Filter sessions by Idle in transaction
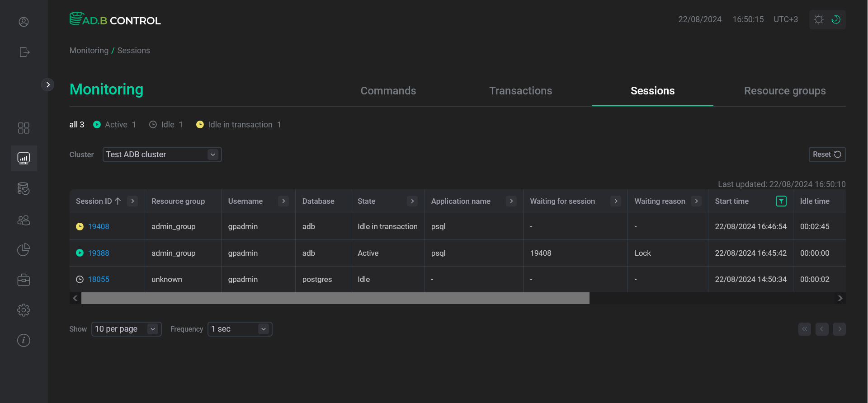Screen dimensions: 868x403 click(239, 125)
